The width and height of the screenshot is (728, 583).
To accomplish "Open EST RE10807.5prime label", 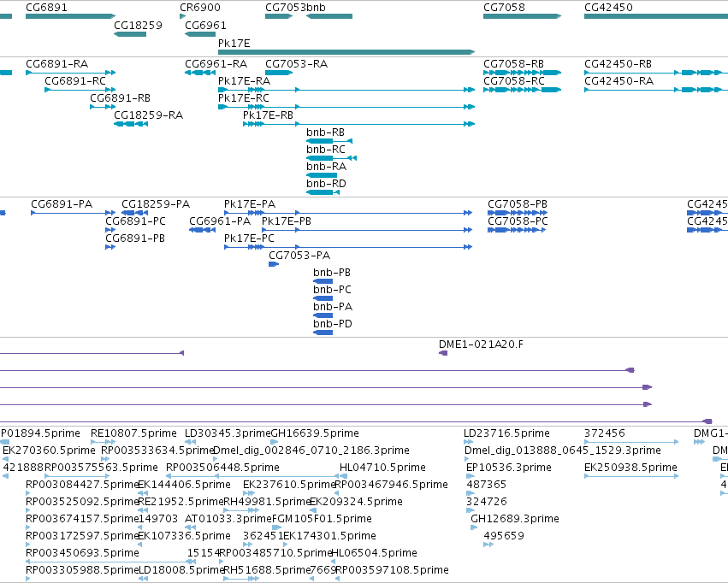I will [133, 433].
